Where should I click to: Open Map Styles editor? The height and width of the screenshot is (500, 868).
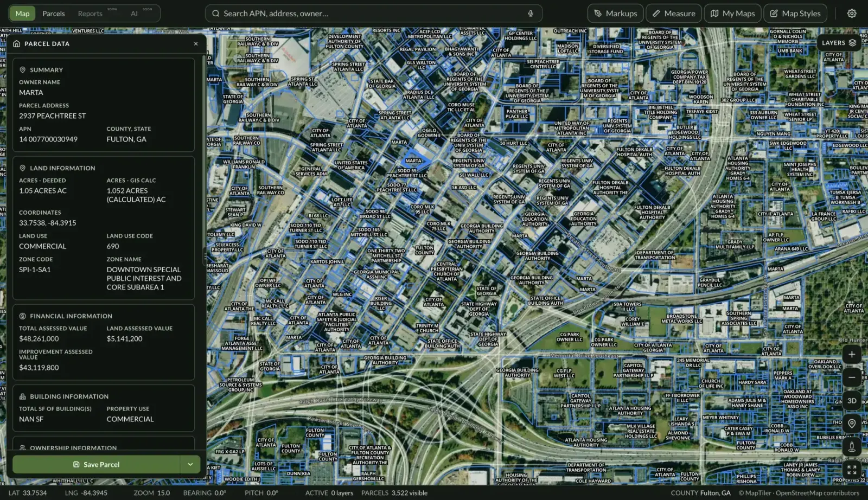[x=795, y=14]
